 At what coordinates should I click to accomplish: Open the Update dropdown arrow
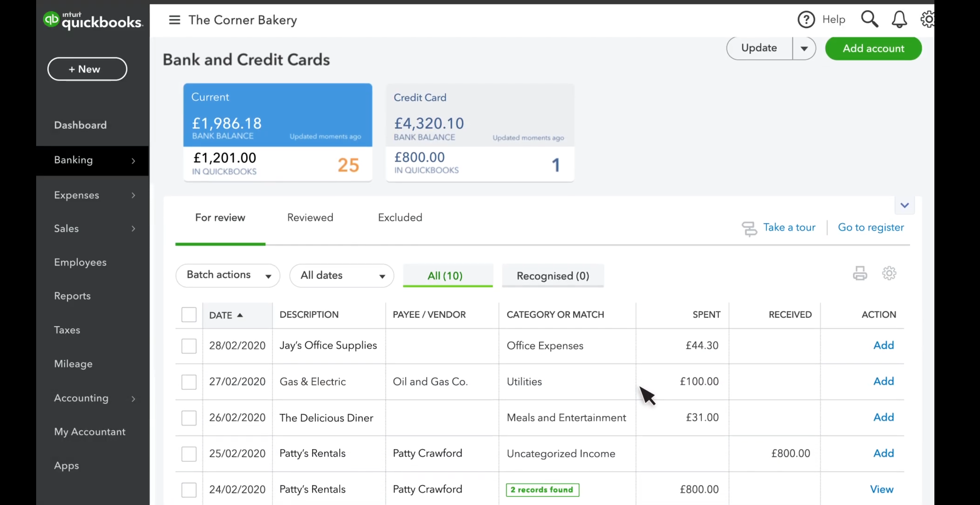coord(804,48)
